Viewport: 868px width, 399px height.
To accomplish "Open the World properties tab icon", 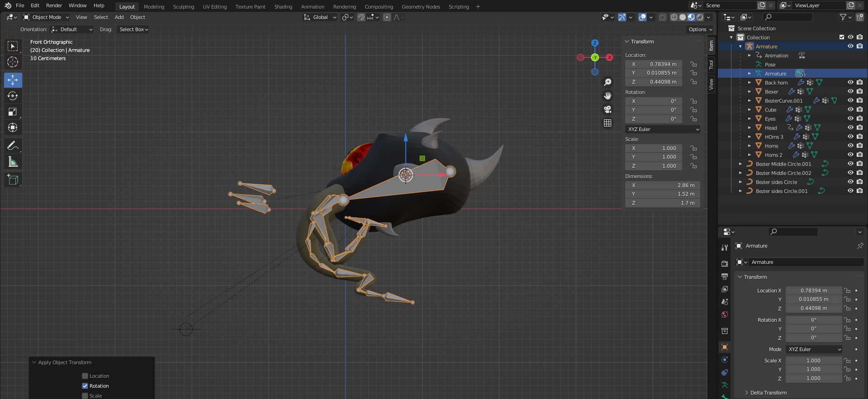I will pos(725,315).
